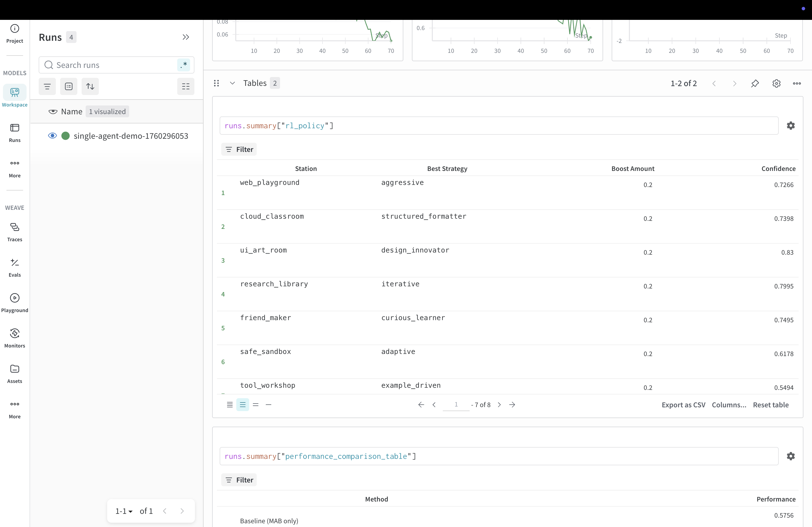Screen dimensions: 812x527
Task: Click the green run color dot
Action: pyautogui.click(x=66, y=136)
